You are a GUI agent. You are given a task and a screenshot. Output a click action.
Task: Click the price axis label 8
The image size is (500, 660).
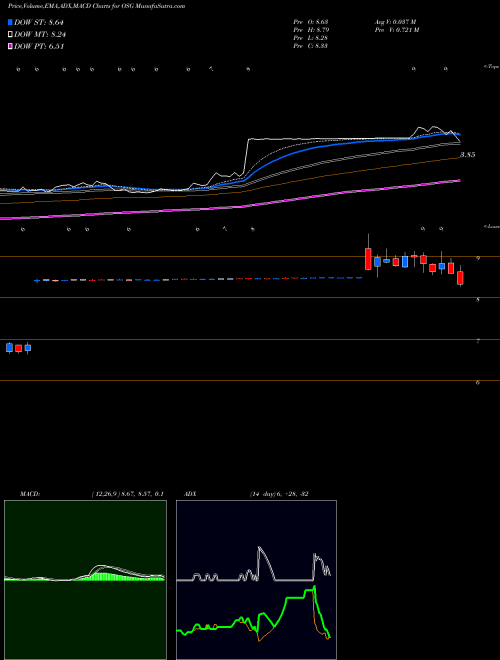478,300
